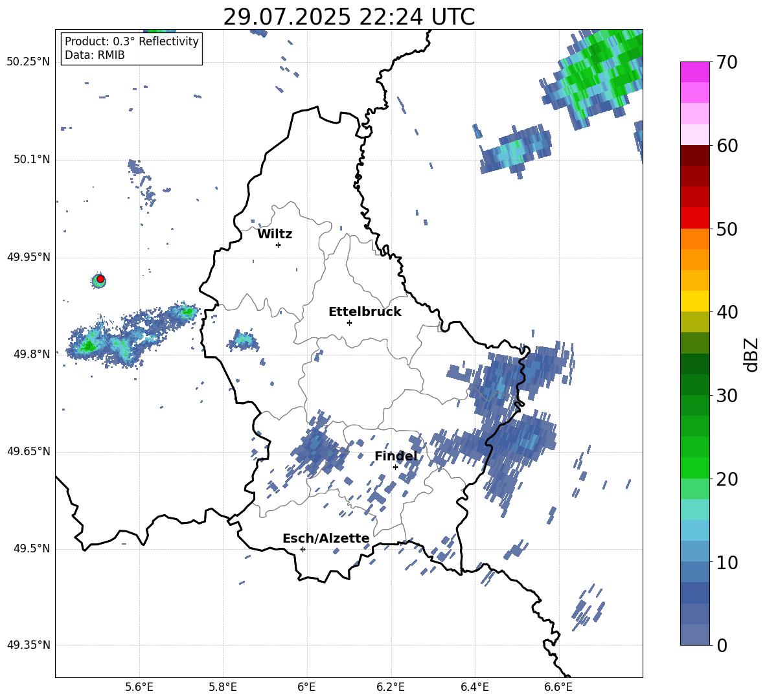
Task: Click the title 29.07.2025 22:24 UTC
Action: [349, 17]
